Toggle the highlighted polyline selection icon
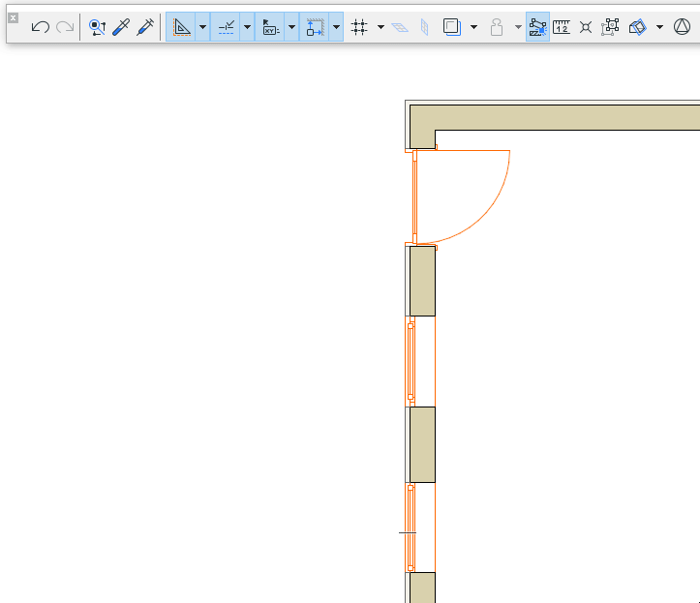Image resolution: width=700 pixels, height=603 pixels. click(538, 27)
